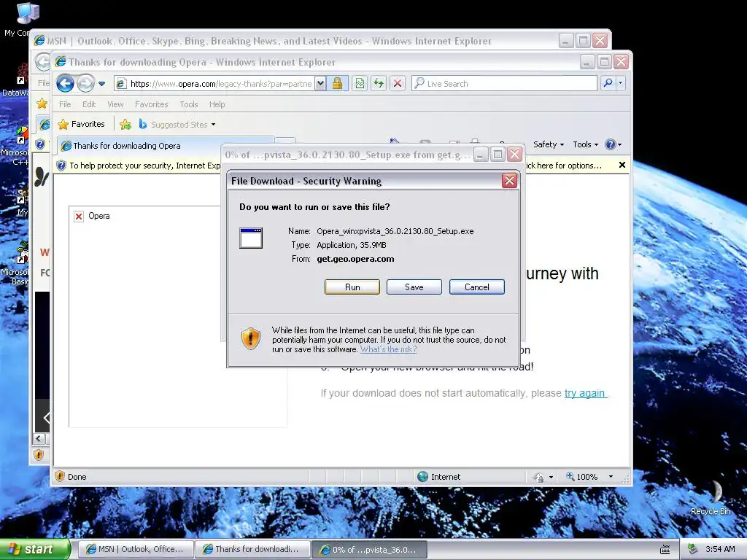Select the "Thanks for downloading Opera" tab

tap(165, 146)
